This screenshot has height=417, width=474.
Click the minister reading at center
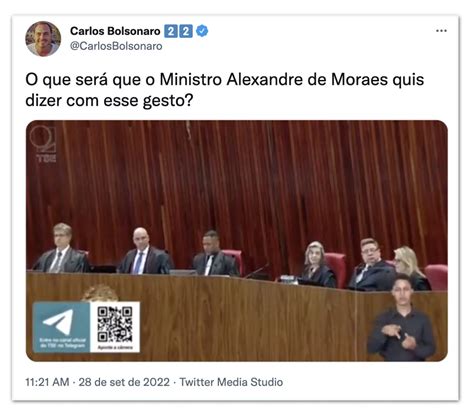tap(214, 253)
